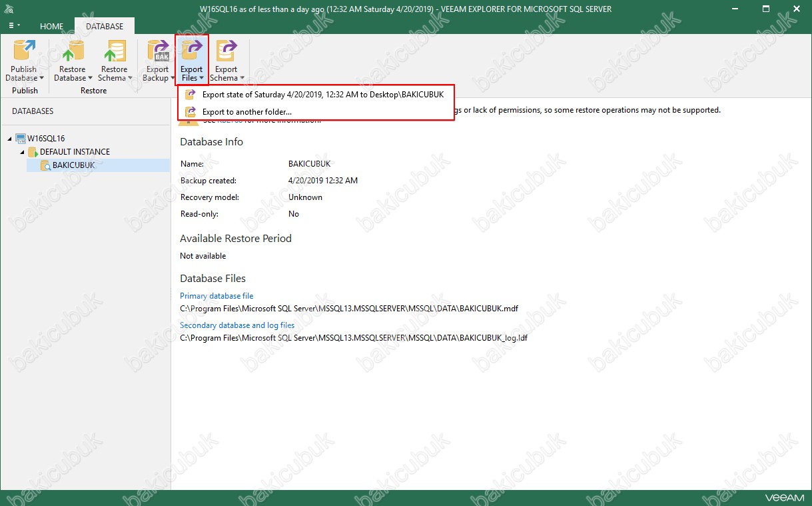Collapse the W16SQL16 tree node
The width and height of the screenshot is (812, 506).
(10, 139)
